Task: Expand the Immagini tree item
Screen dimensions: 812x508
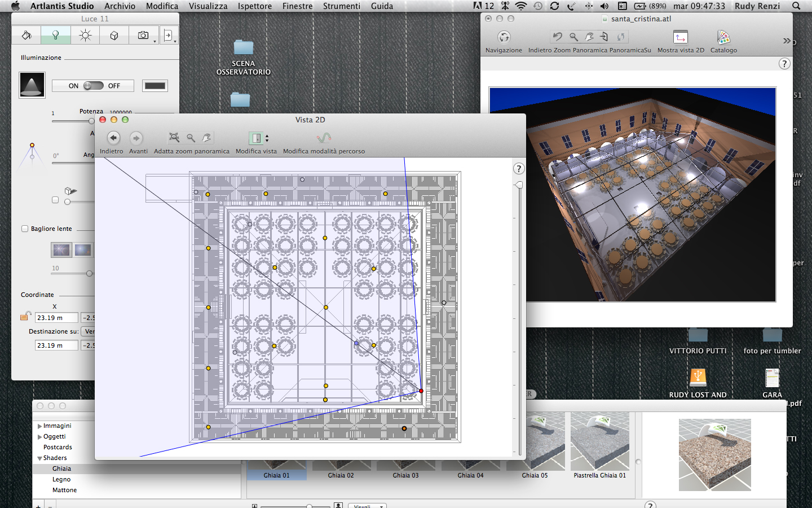Action: [x=39, y=426]
